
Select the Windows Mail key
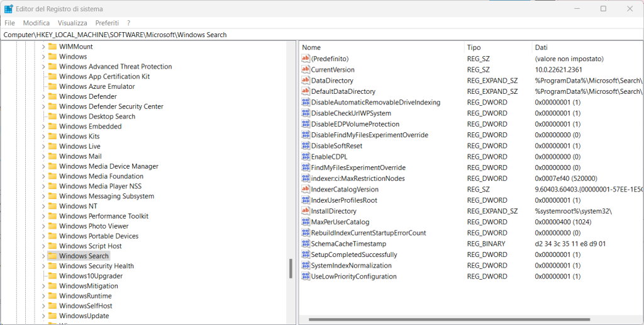pos(80,156)
